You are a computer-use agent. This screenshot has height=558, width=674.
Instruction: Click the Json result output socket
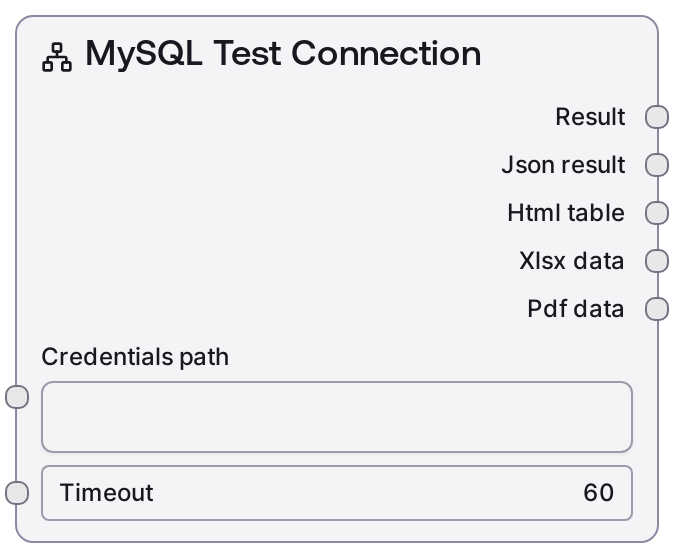(656, 165)
